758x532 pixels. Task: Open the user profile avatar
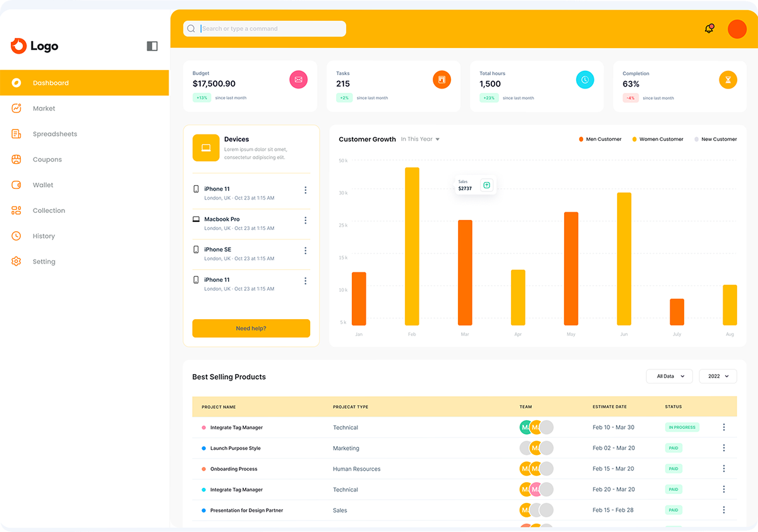pos(737,29)
